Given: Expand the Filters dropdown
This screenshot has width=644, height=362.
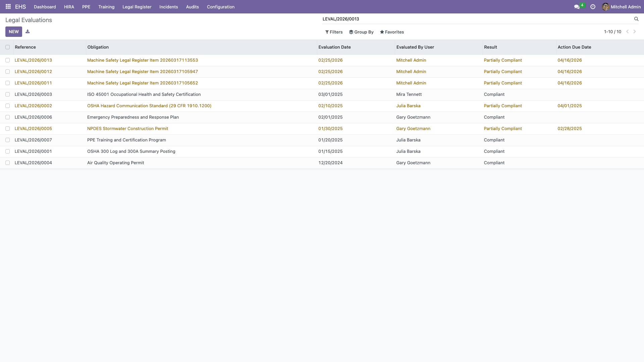Looking at the screenshot, I should point(334,32).
